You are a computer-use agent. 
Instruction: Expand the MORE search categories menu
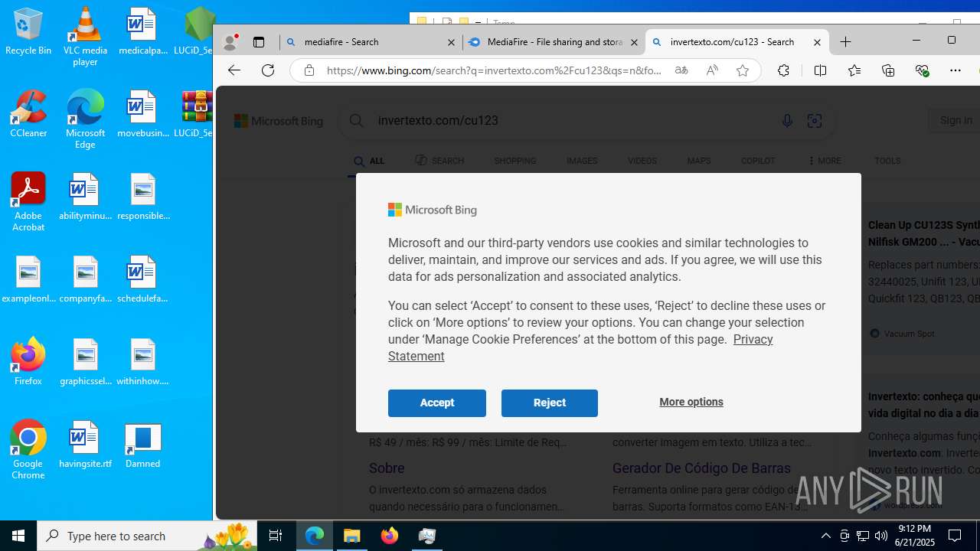pos(825,161)
